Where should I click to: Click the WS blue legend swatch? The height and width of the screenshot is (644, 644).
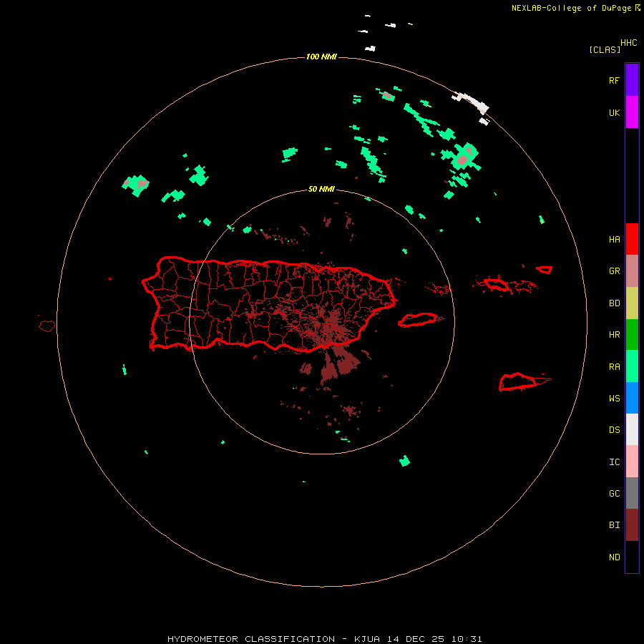click(632, 398)
